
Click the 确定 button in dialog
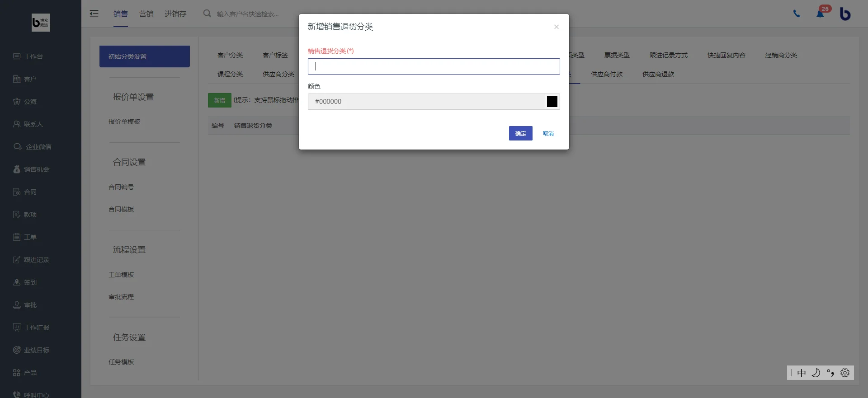pyautogui.click(x=521, y=133)
